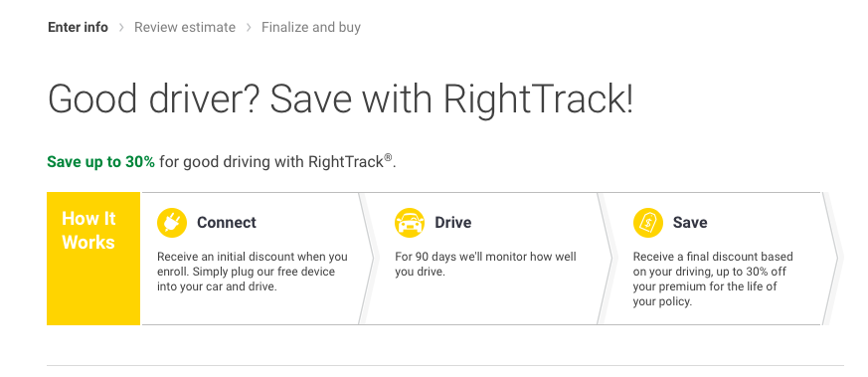
Task: Click the arrow divider between Connect and Drive
Action: click(x=369, y=259)
